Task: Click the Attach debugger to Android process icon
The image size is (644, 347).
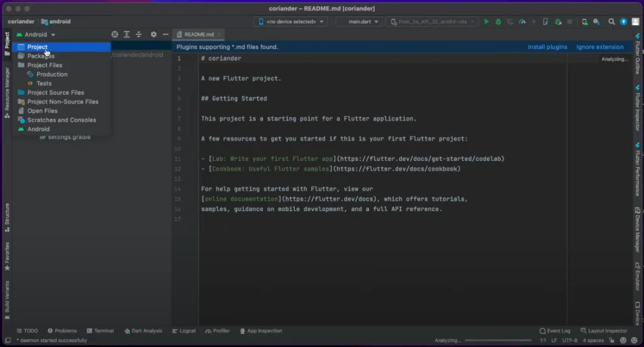Action: [558, 22]
